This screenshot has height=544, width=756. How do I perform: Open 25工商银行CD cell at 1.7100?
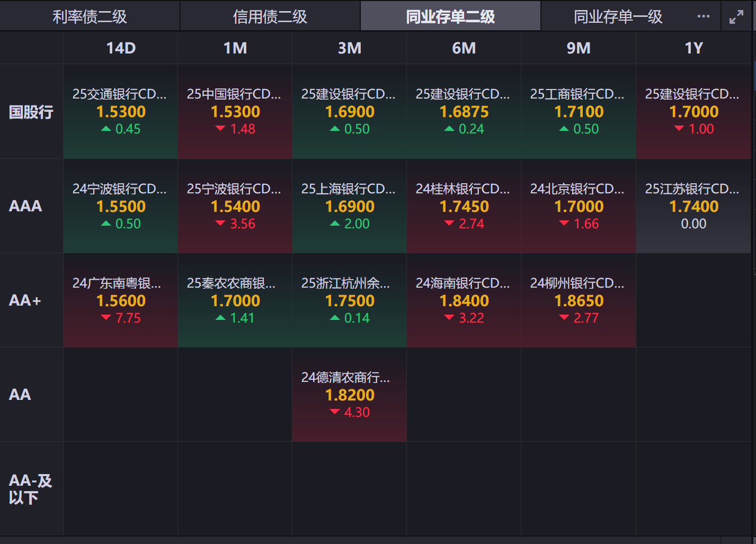point(579,112)
